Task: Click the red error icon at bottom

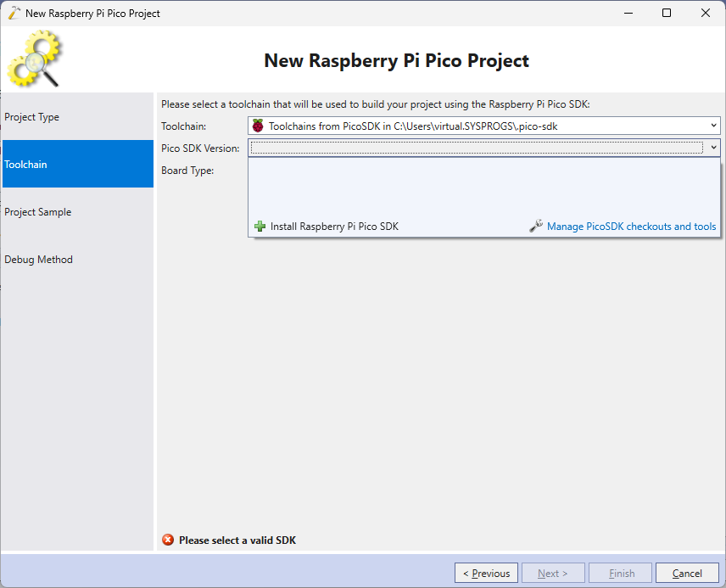Action: (168, 540)
